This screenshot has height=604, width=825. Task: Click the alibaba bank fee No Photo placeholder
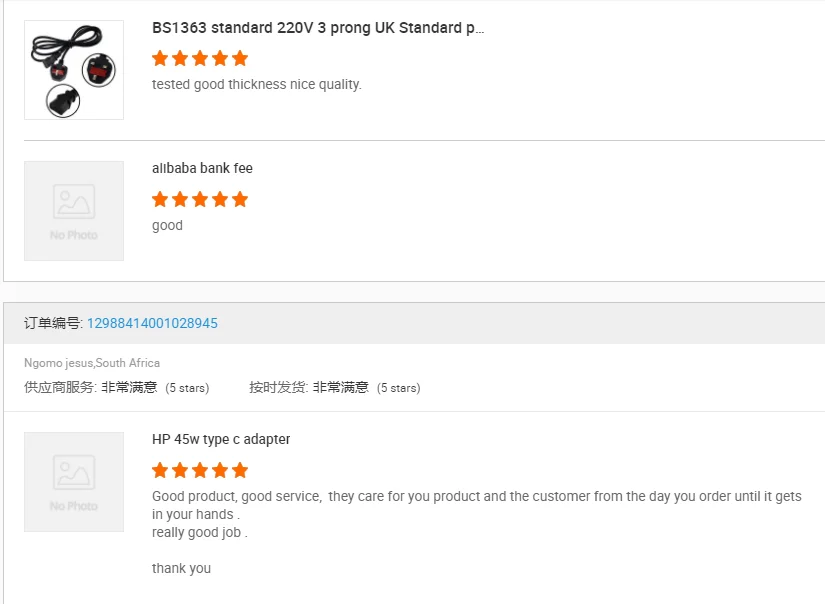(x=74, y=211)
